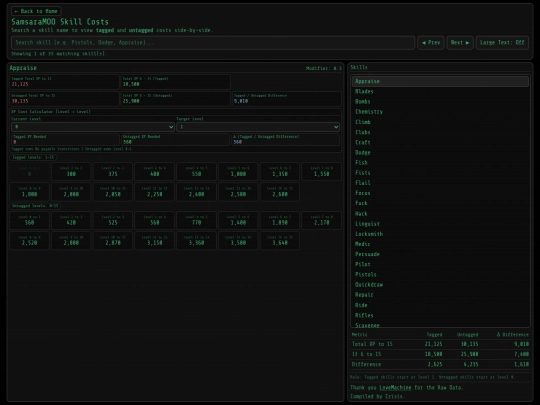540x405 pixels.
Task: Click untagged level cost 3,640
Action: pyautogui.click(x=280, y=241)
